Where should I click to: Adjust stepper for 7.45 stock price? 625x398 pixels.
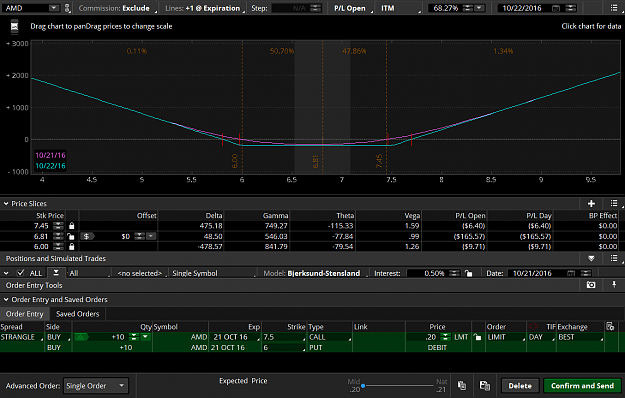[58, 226]
